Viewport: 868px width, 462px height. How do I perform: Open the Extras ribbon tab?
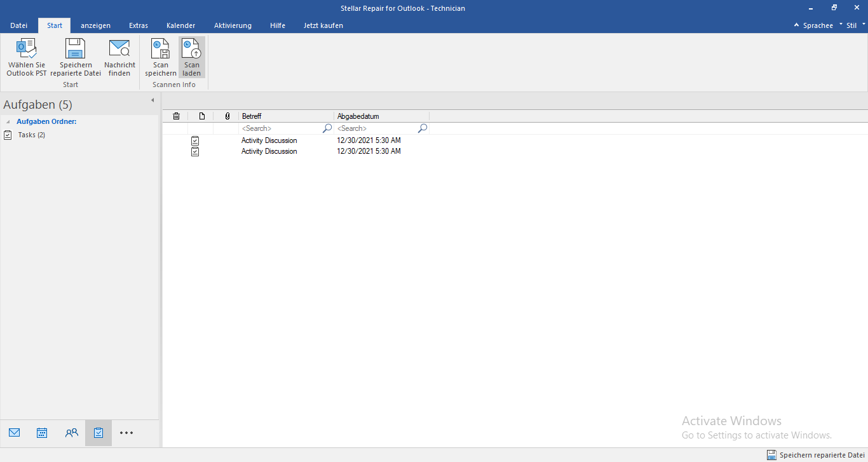click(x=139, y=25)
